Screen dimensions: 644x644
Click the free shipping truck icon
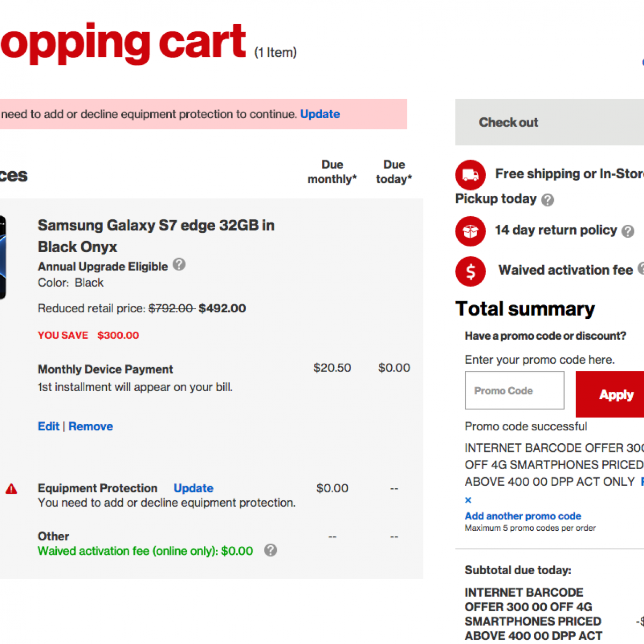tap(470, 175)
